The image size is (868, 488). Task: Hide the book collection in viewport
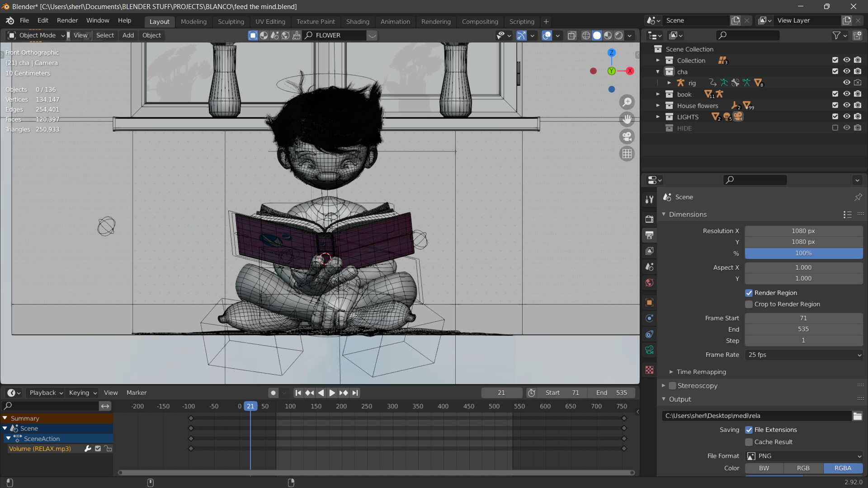(846, 94)
